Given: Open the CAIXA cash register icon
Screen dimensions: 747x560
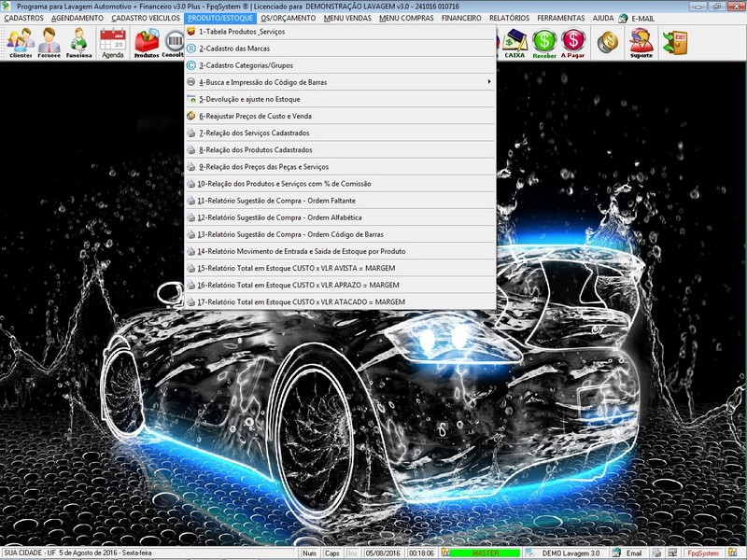Looking at the screenshot, I should [514, 42].
